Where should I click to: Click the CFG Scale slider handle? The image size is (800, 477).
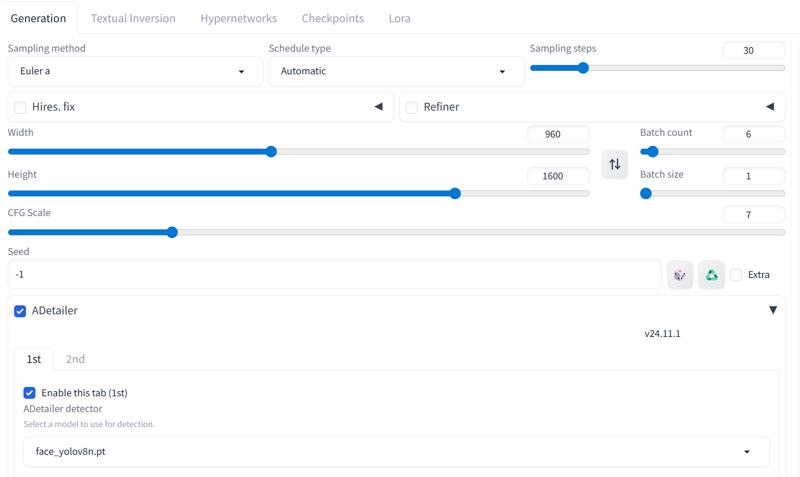[x=172, y=232]
